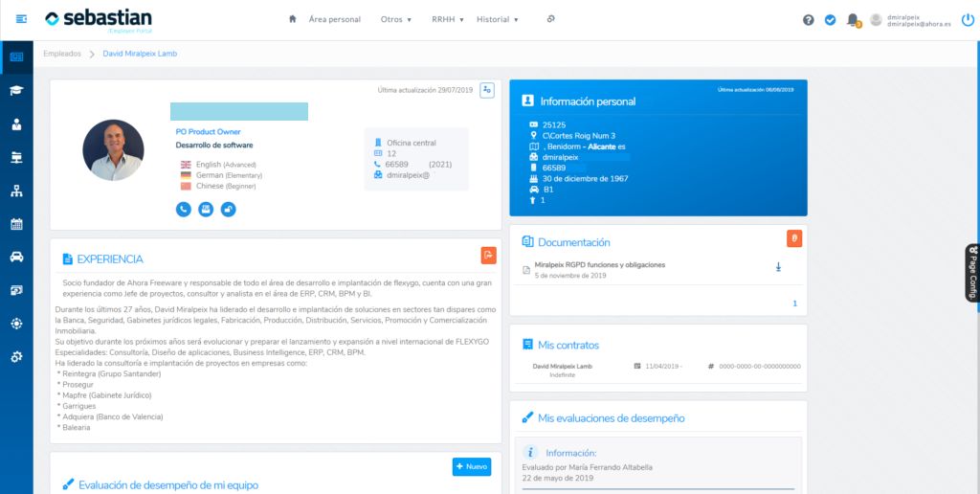This screenshot has width=980, height=494.
Task: Expand the Otros dropdown menu
Action: tap(395, 19)
